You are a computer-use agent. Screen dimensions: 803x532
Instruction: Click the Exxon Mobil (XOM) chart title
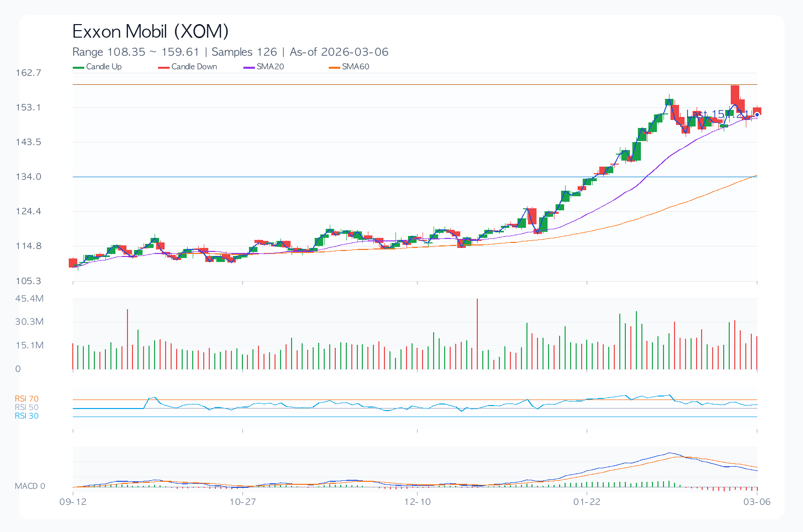[151, 32]
